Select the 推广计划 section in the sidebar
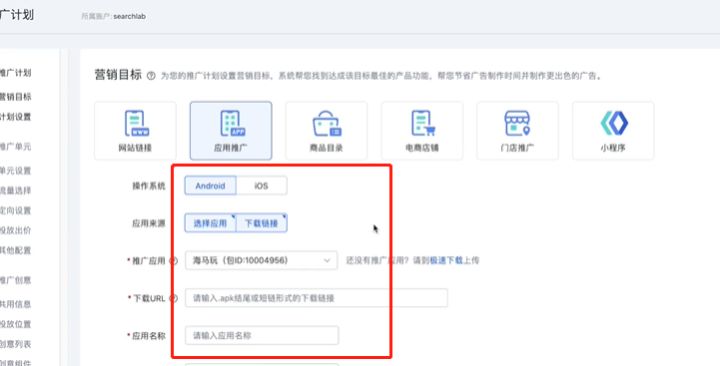 pyautogui.click(x=15, y=73)
